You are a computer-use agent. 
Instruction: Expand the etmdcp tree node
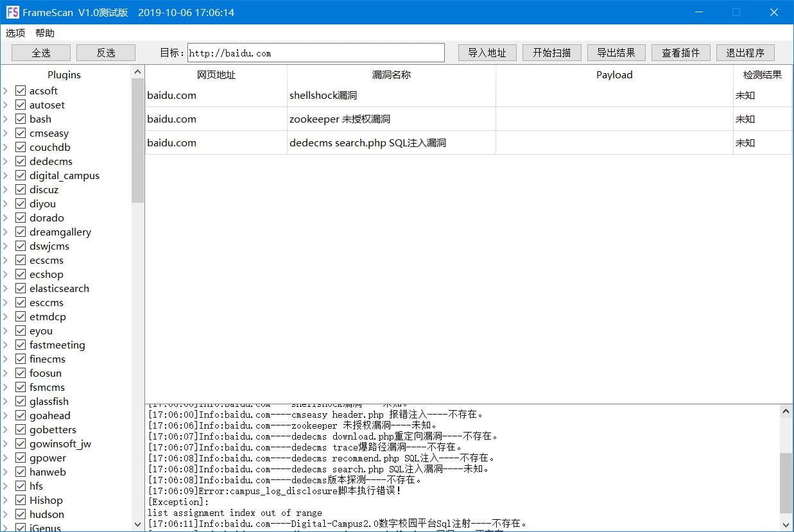[x=6, y=316]
